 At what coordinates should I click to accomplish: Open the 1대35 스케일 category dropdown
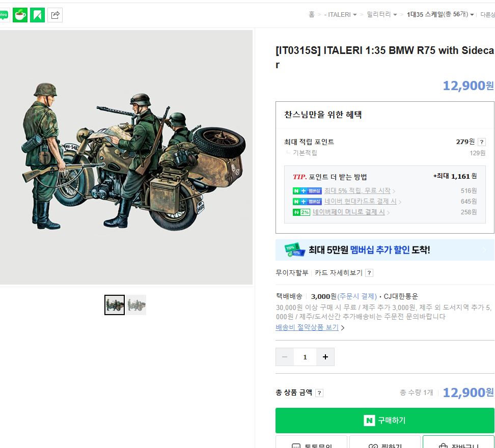coord(440,15)
